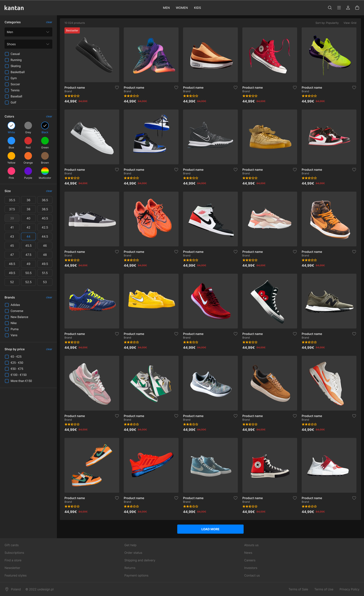Check the Casual category checkbox

pyautogui.click(x=7, y=54)
